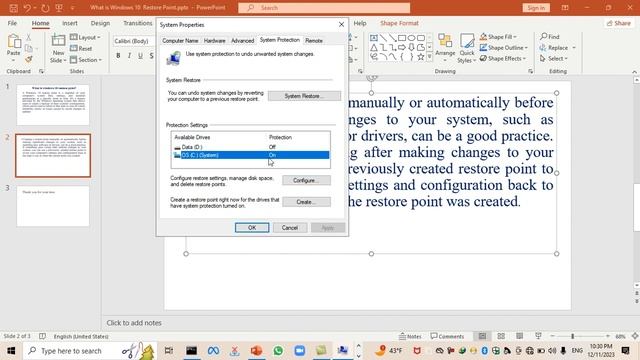640x360 pixels.
Task: Select the Data (D:) drive row
Action: [251, 147]
